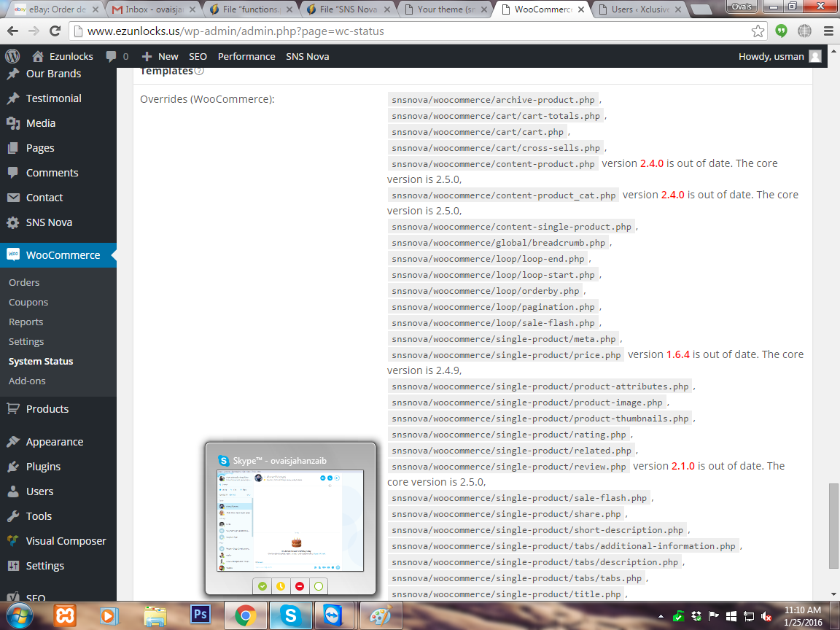Bookmark page with the star icon

(758, 31)
